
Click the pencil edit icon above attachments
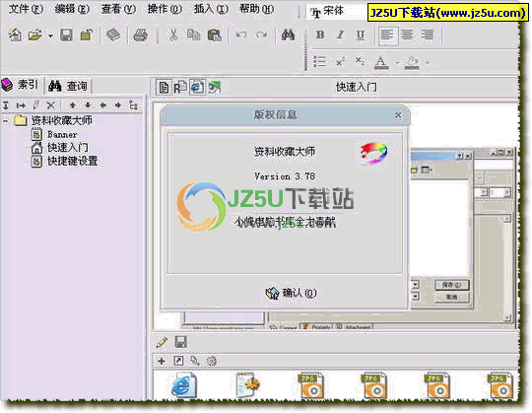tap(162, 342)
